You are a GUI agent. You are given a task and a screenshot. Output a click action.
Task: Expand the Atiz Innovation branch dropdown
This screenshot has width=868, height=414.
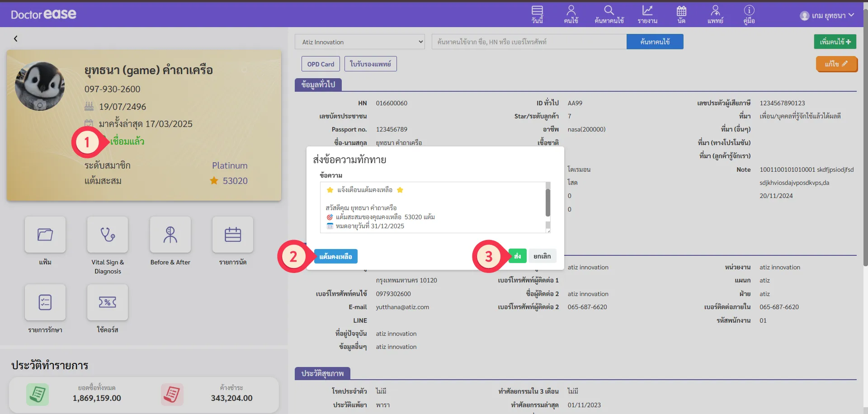(x=360, y=42)
